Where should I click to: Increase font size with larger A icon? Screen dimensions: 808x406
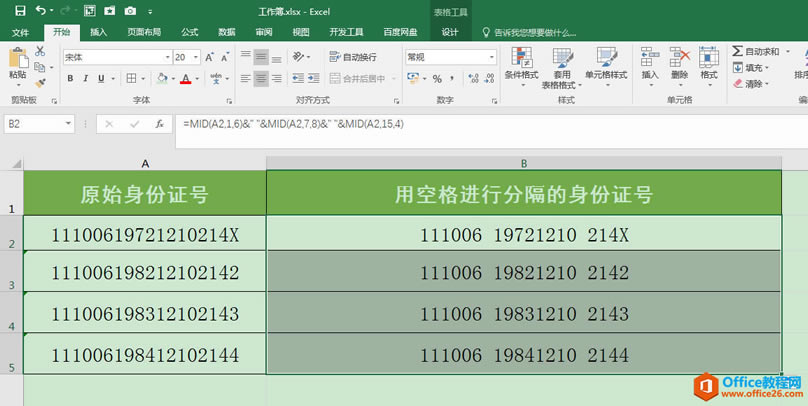tap(209, 57)
